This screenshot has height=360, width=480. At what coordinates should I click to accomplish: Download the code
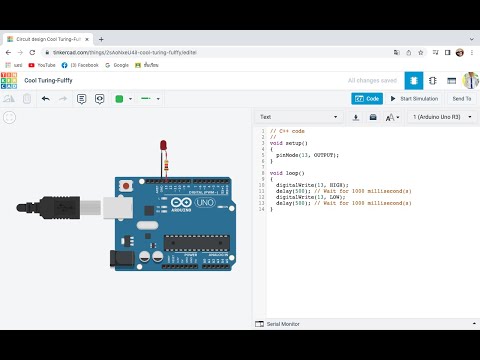pyautogui.click(x=356, y=117)
